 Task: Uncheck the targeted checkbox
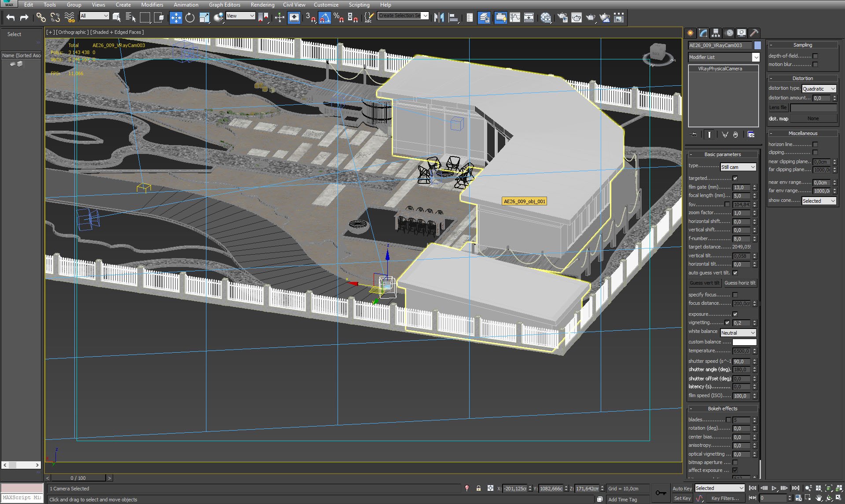point(735,178)
